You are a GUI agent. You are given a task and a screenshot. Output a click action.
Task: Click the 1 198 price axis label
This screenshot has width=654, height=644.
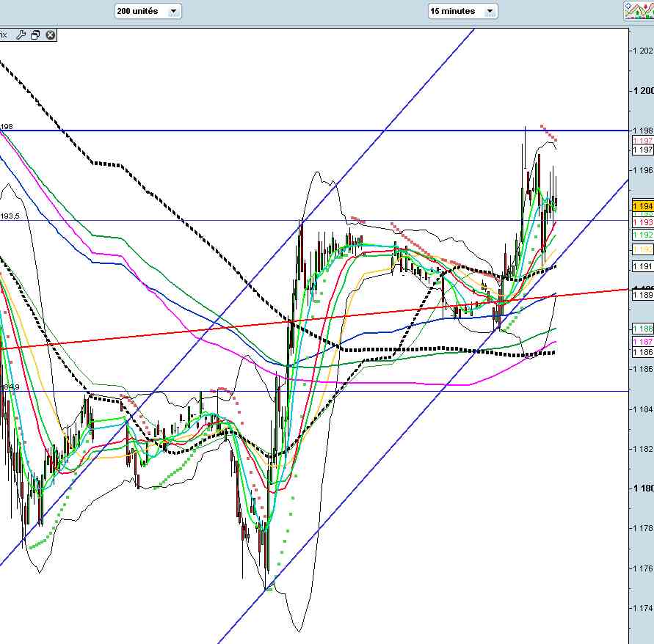click(643, 131)
